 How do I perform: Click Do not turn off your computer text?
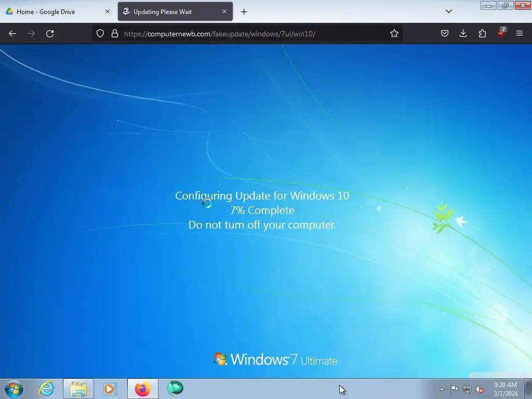tap(262, 225)
